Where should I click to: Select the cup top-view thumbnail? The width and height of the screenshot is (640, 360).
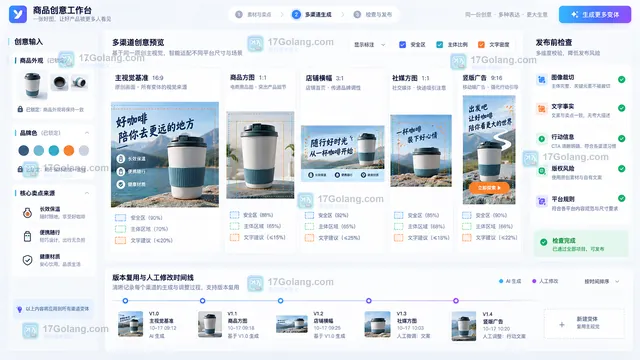point(60,82)
